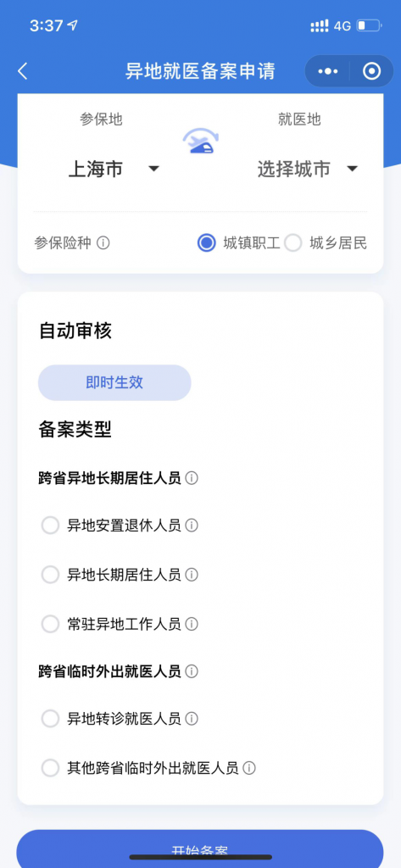This screenshot has width=401, height=868.
Task: Expand the 上海市 参保地 dropdown
Action: tap(114, 169)
